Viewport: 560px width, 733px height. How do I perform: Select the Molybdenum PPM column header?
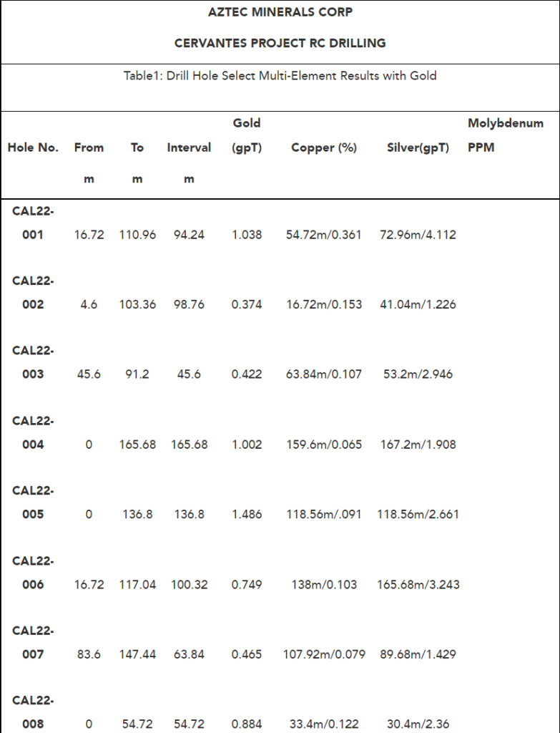[506, 135]
